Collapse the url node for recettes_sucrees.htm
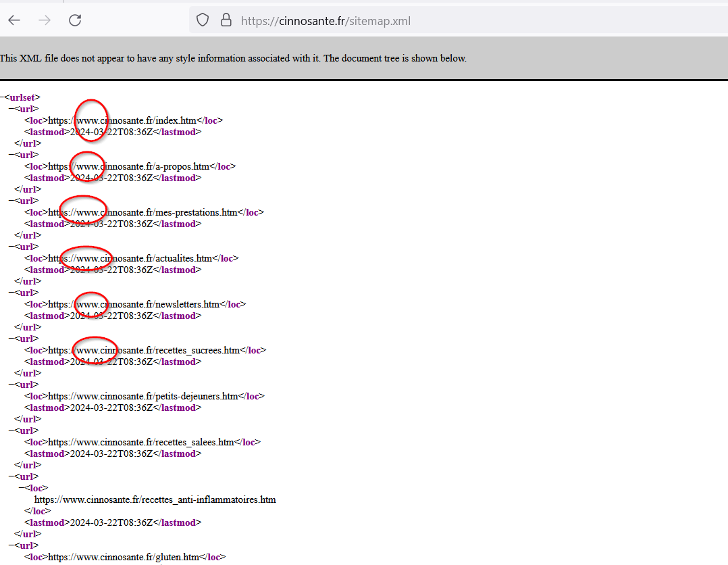 [11, 339]
